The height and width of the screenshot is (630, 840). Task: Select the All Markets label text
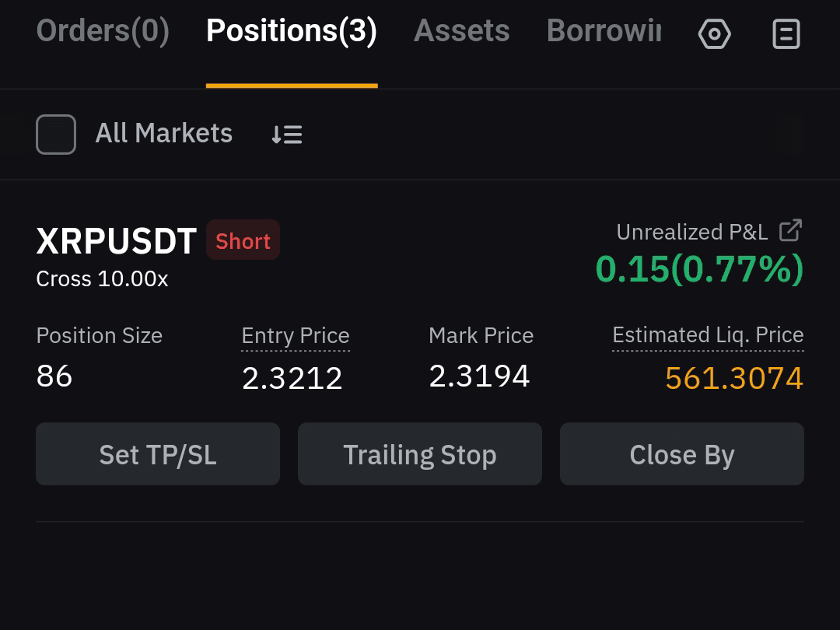point(164,134)
